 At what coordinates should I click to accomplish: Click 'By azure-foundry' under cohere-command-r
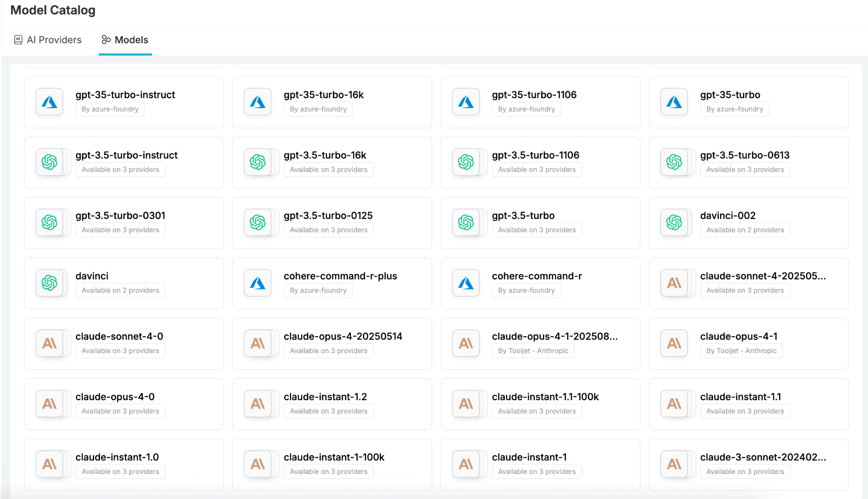point(526,290)
